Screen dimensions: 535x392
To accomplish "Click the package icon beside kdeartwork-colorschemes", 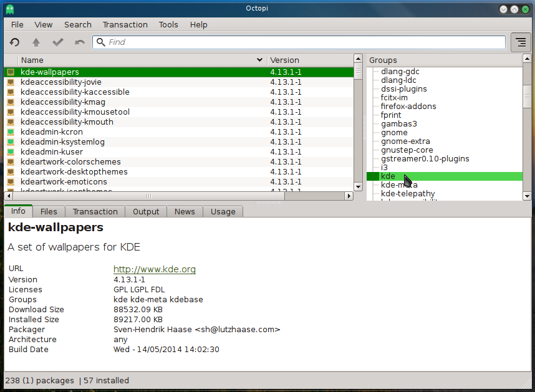I will click(11, 162).
